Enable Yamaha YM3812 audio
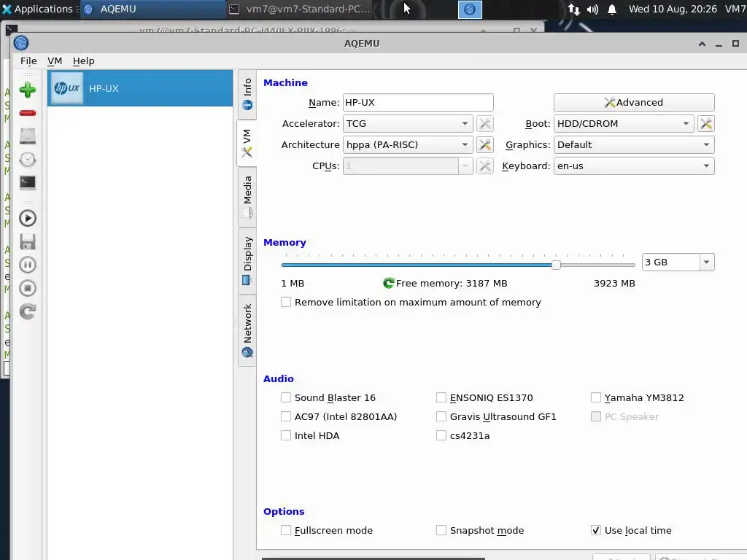The width and height of the screenshot is (747, 560). click(595, 397)
